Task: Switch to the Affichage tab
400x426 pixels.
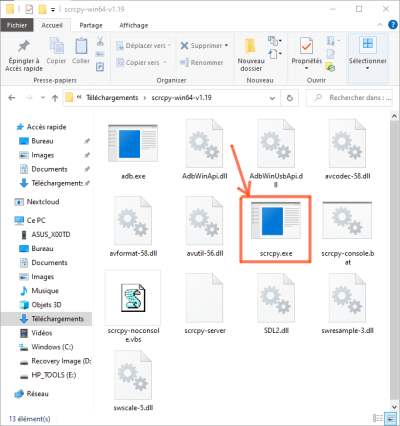Action: click(x=134, y=25)
